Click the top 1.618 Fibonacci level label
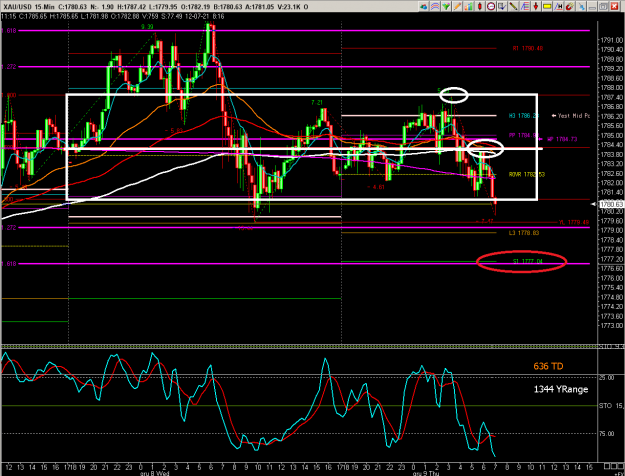The width and height of the screenshot is (625, 476). pos(9,30)
